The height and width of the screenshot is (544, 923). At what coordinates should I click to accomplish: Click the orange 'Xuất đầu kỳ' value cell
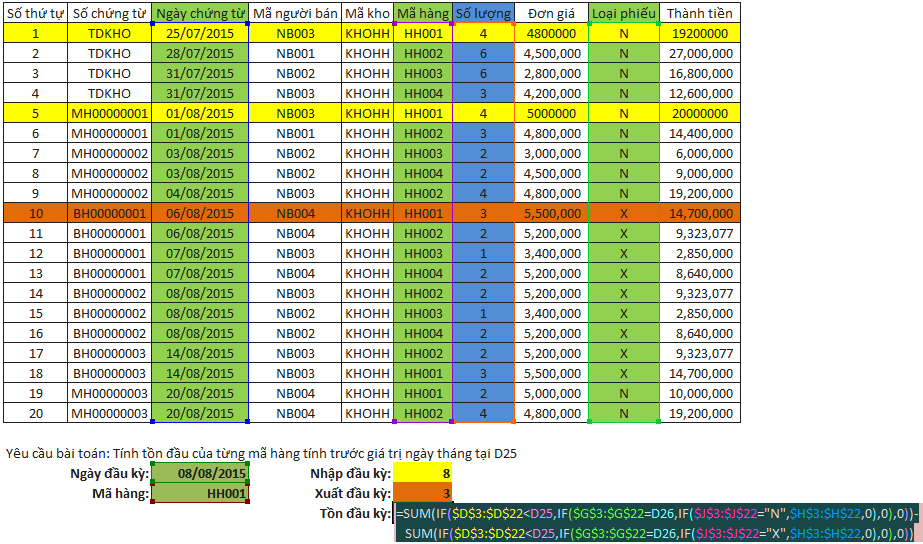pyautogui.click(x=423, y=493)
